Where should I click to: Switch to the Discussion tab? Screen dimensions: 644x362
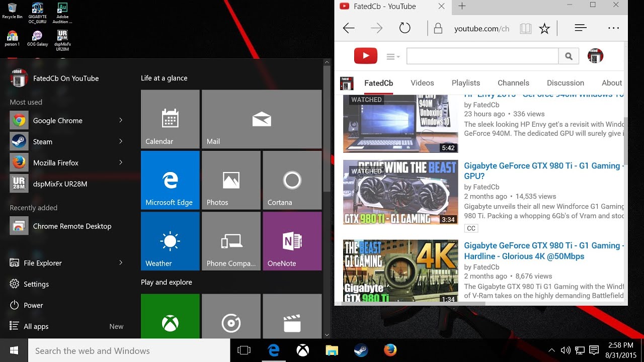(x=566, y=83)
